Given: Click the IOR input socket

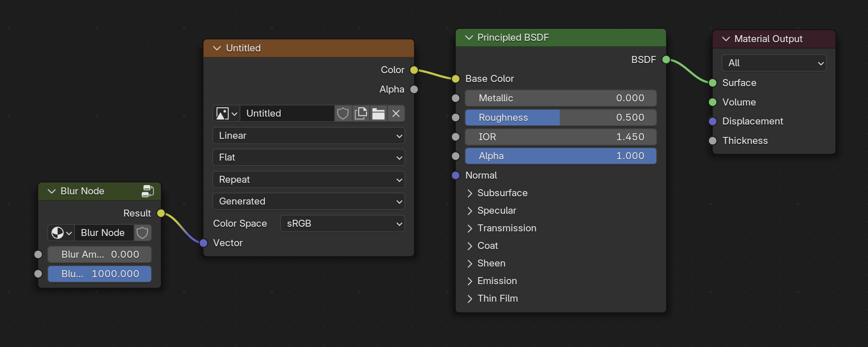Looking at the screenshot, I should pos(456,137).
